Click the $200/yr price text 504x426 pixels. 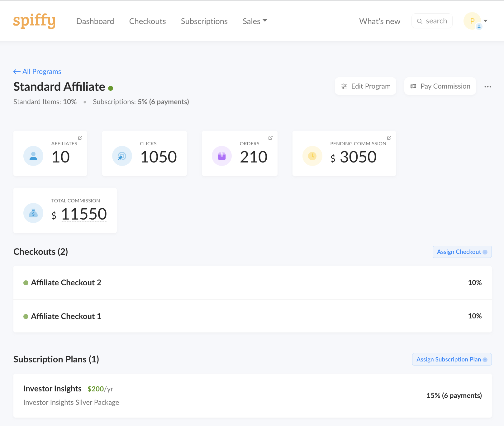(100, 389)
